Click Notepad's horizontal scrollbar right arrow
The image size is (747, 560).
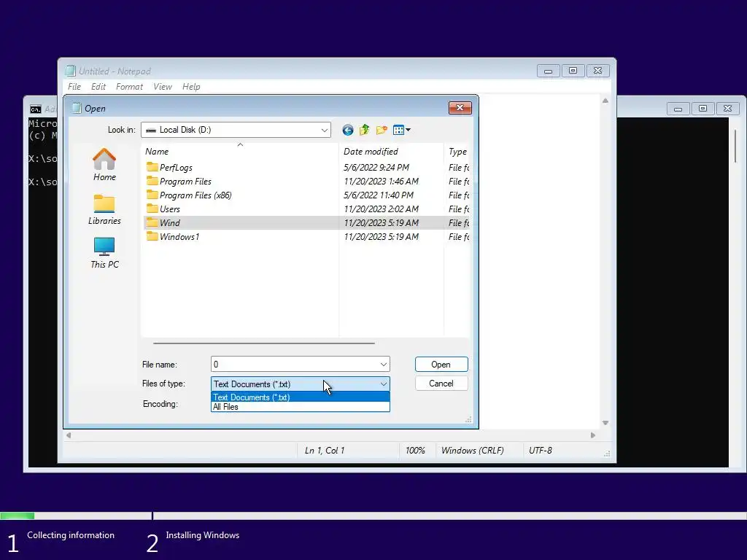click(592, 435)
